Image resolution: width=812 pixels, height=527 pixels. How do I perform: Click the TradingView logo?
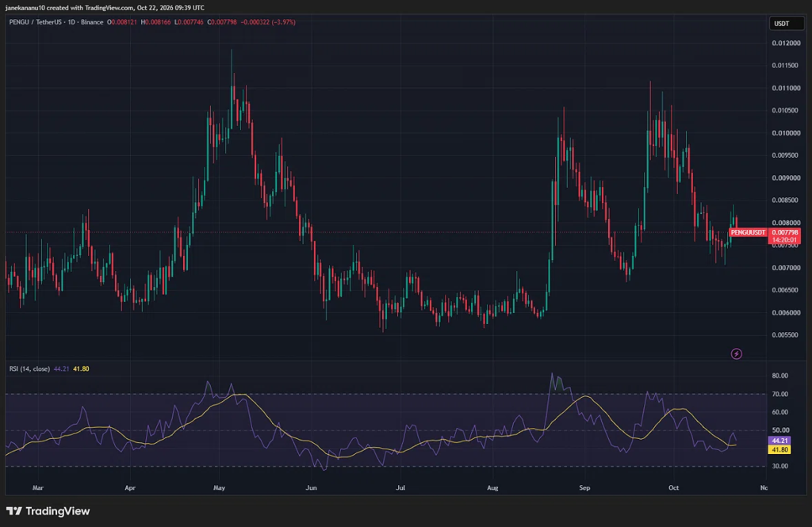pyautogui.click(x=48, y=511)
